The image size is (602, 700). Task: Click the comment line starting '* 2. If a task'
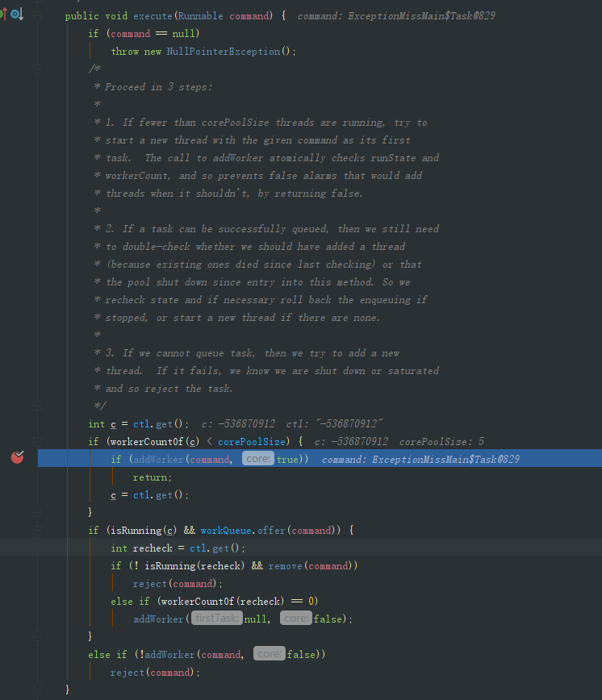(266, 229)
